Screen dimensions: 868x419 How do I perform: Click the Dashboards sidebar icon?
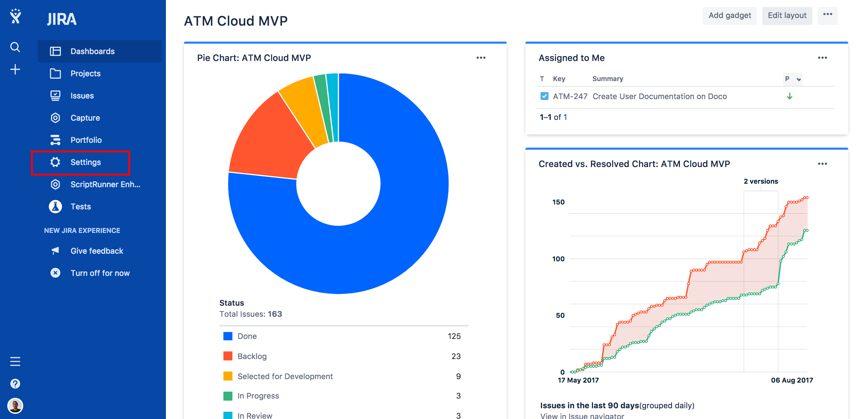[x=55, y=51]
